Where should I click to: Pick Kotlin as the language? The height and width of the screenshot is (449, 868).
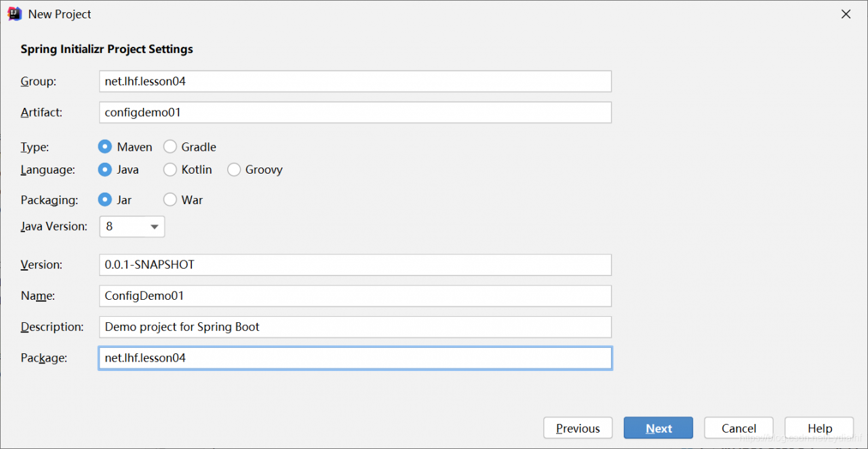tap(170, 170)
